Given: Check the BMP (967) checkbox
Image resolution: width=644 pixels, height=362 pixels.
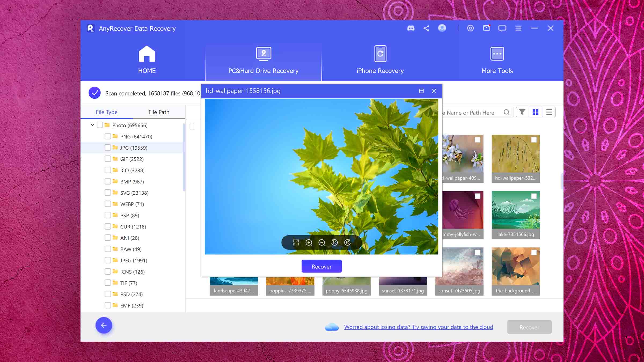Looking at the screenshot, I should pyautogui.click(x=108, y=181).
